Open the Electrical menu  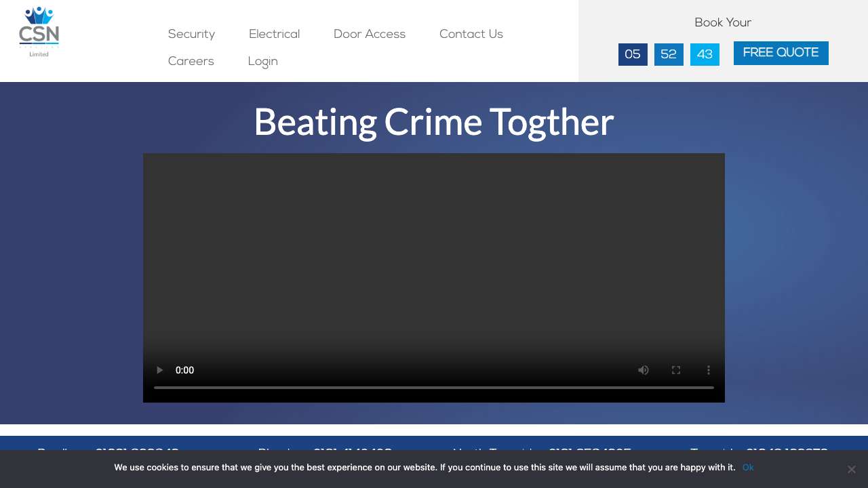click(x=274, y=35)
